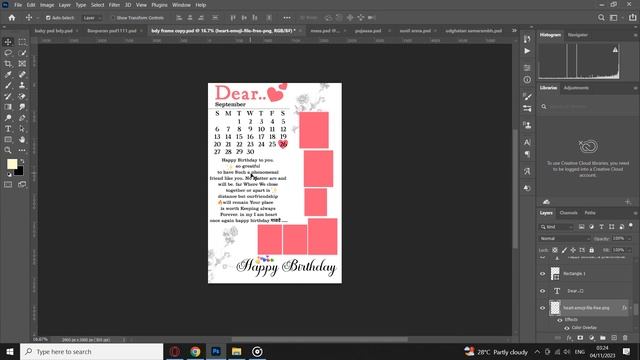The height and width of the screenshot is (360, 640).
Task: Select the Zoom tool in the toolbox
Action: [x=8, y=150]
